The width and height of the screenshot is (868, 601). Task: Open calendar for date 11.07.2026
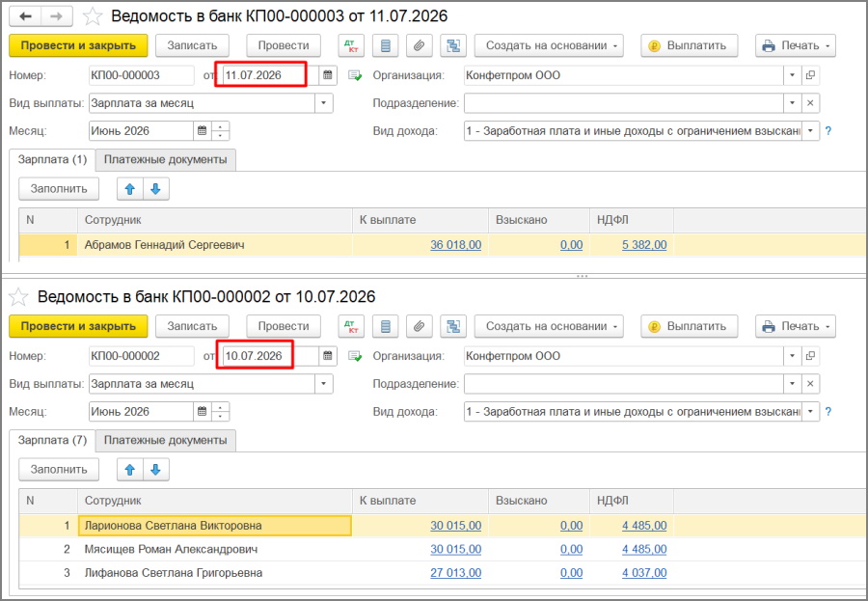(328, 75)
